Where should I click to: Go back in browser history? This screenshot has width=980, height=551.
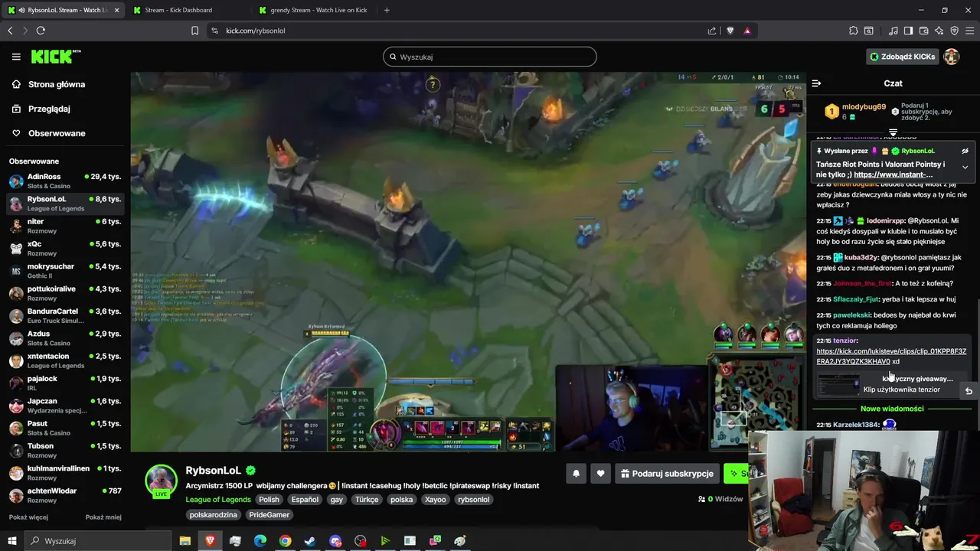(x=10, y=31)
